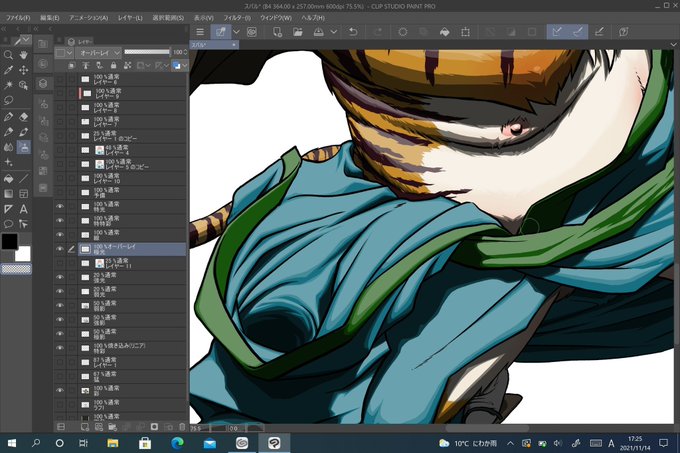Screen dimensions: 680x453
Task: Click the Clear circle icon in command bar
Action: pyautogui.click(x=402, y=32)
